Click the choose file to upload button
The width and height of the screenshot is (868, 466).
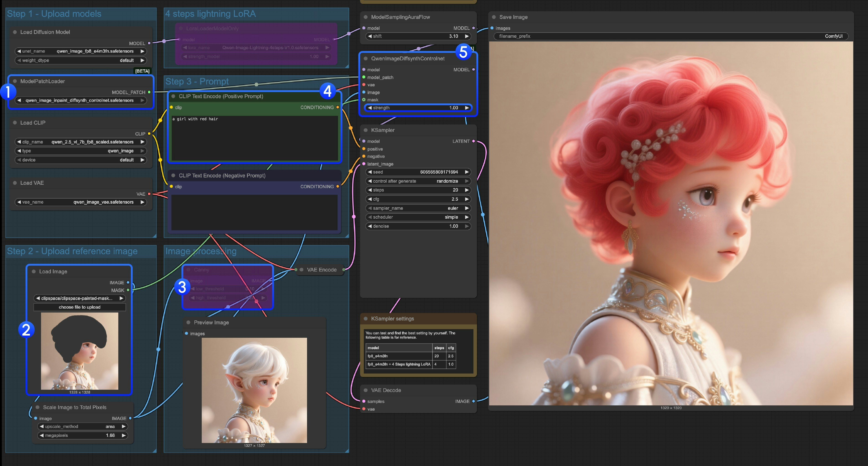click(x=80, y=307)
